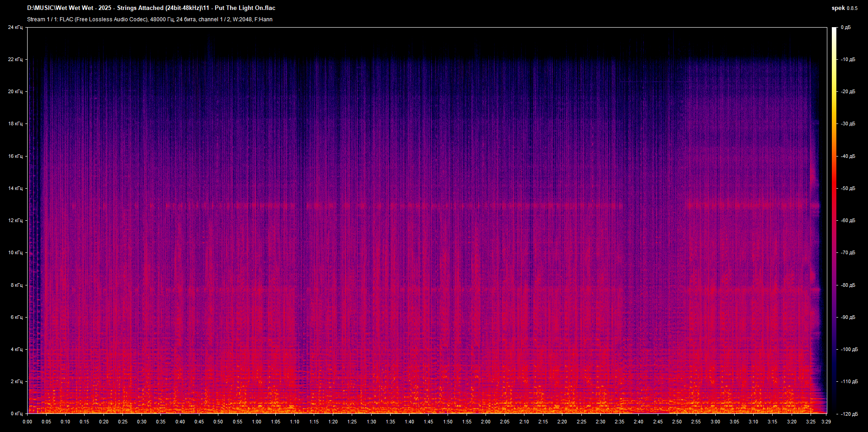Click the 2:45 time axis label
This screenshot has height=432, width=868.
658,422
